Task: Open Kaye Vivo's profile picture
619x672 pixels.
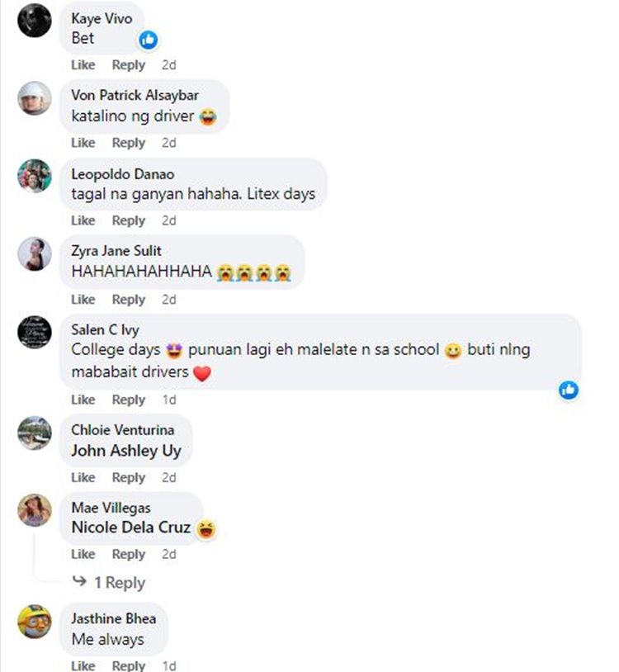Action: [35, 20]
